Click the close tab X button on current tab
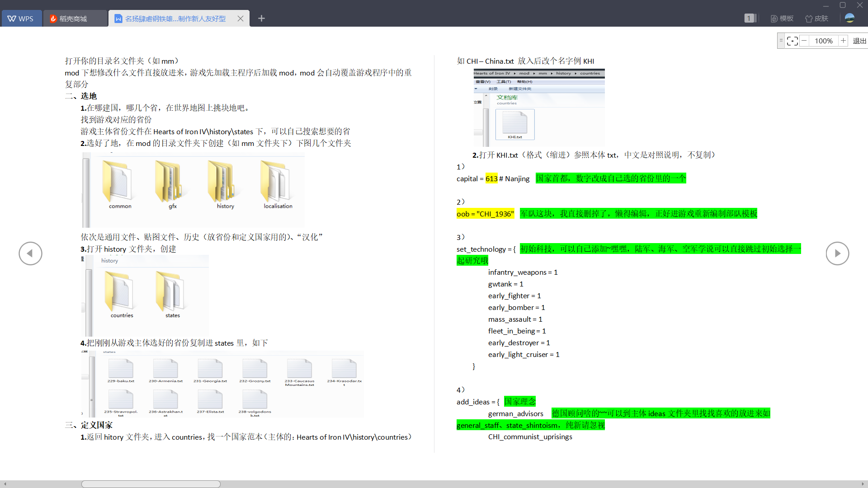Screen dimensions: 868x488 tap(241, 19)
